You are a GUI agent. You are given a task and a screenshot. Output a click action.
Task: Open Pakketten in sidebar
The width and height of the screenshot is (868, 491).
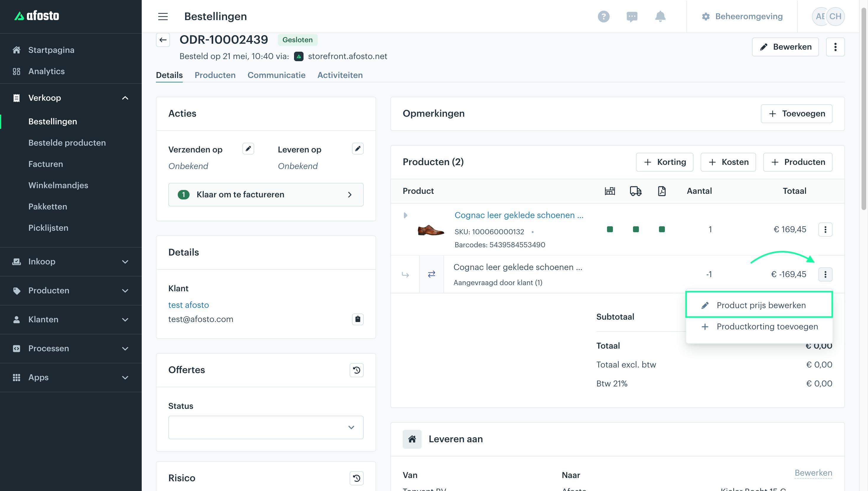click(48, 207)
